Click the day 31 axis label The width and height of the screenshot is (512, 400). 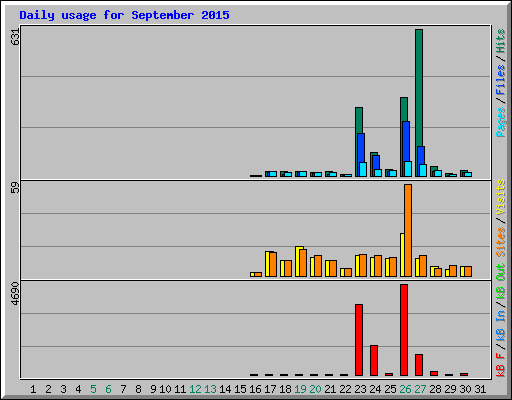pyautogui.click(x=480, y=389)
